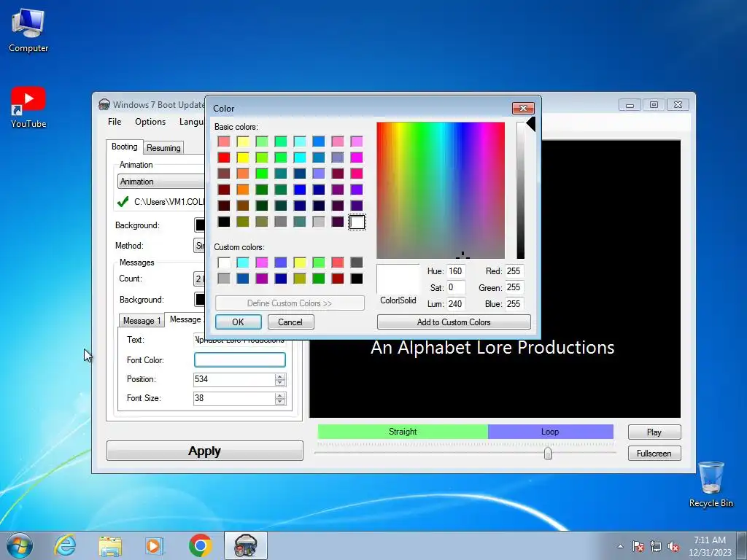Click the luminosity slider bar
747x560 pixels.
coord(521,190)
